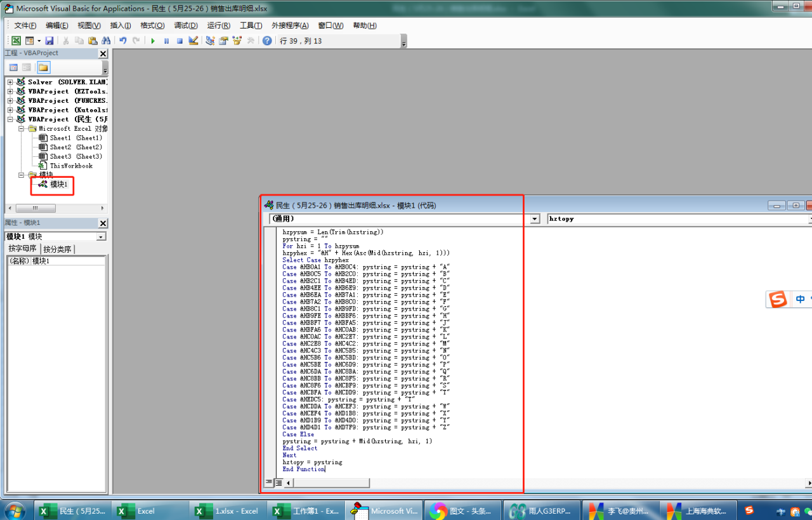This screenshot has width=812, height=520.
Task: Switch to 按字母序 properties tab
Action: pos(23,249)
